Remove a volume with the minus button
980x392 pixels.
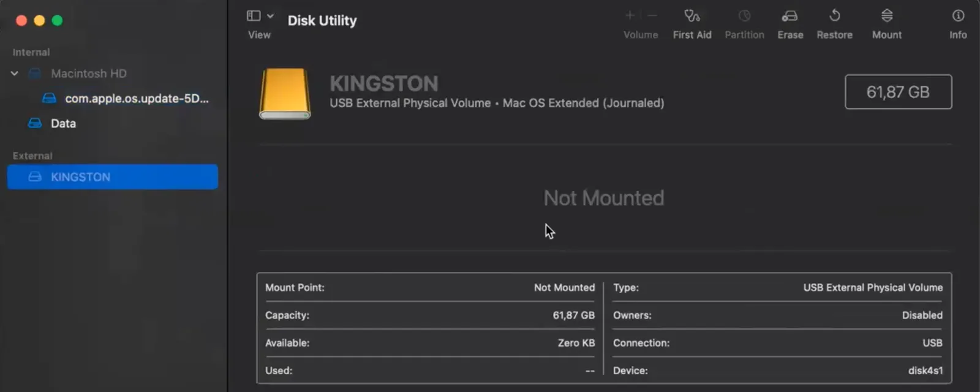click(x=652, y=15)
